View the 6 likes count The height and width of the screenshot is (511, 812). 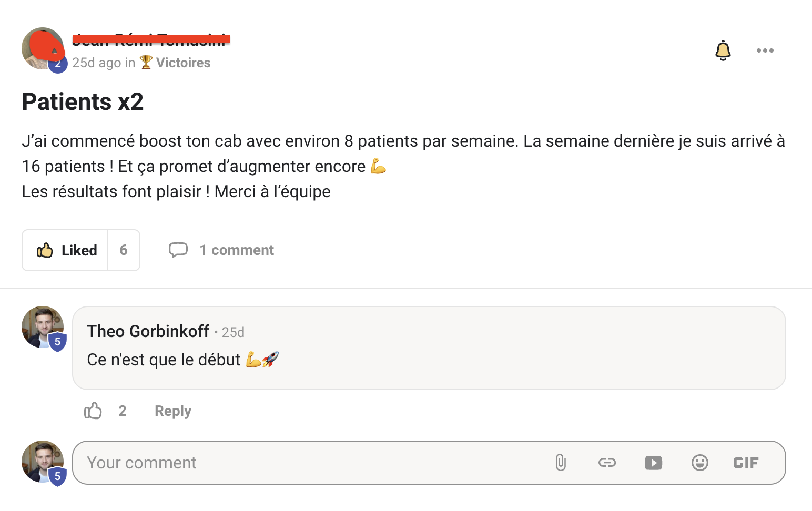[x=124, y=250]
